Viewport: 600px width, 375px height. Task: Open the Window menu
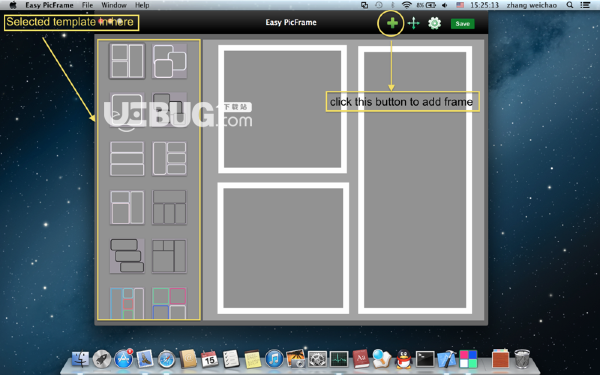(x=114, y=5)
